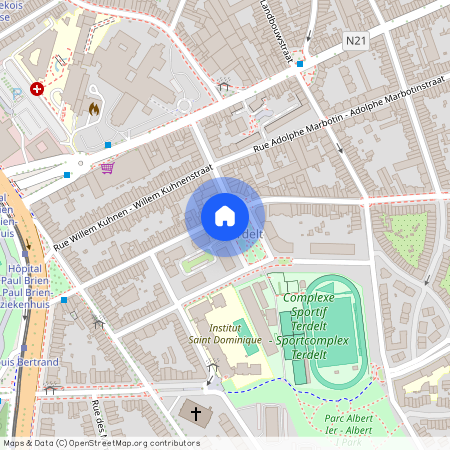Click the shelter icon near Landbouwstraat
The height and width of the screenshot is (450, 450).
tap(224, 84)
